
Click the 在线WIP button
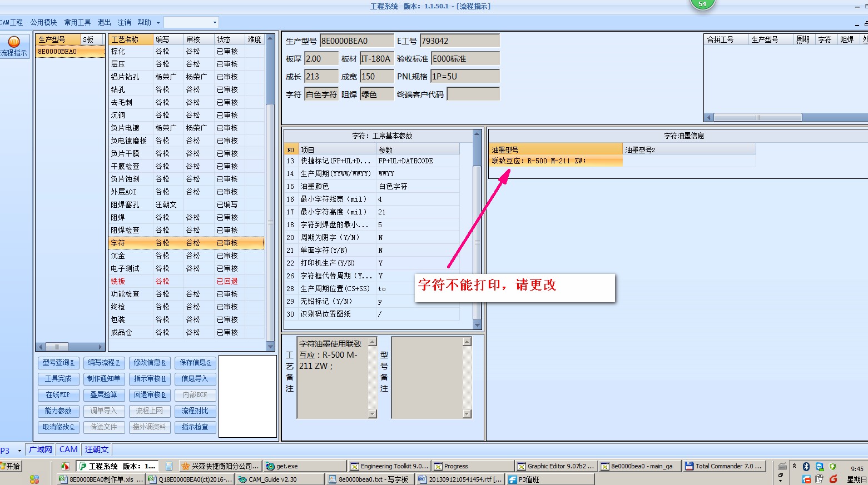58,395
